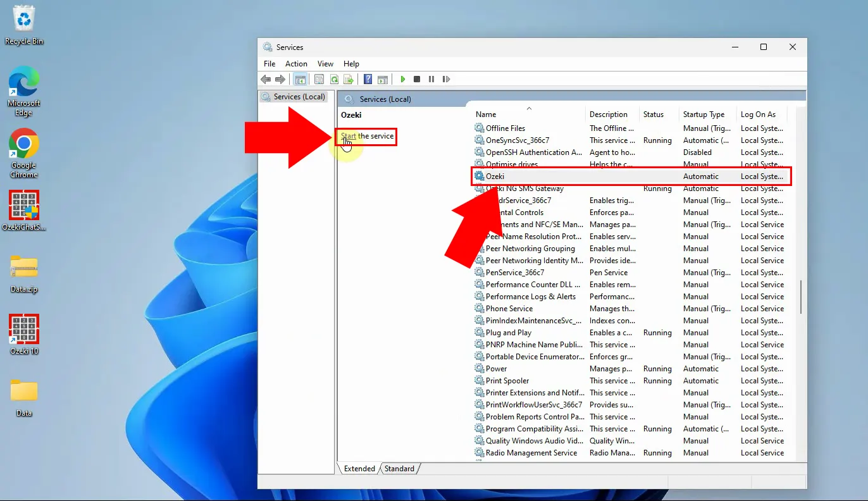Select the OpenSSH Authentication A... service
This screenshot has width=868, height=501.
(534, 152)
